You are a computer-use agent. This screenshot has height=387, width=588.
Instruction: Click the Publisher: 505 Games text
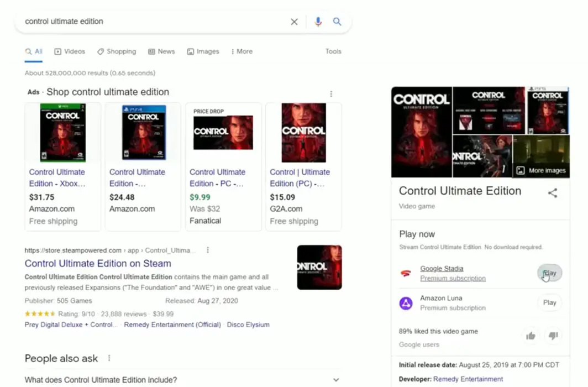tap(59, 301)
